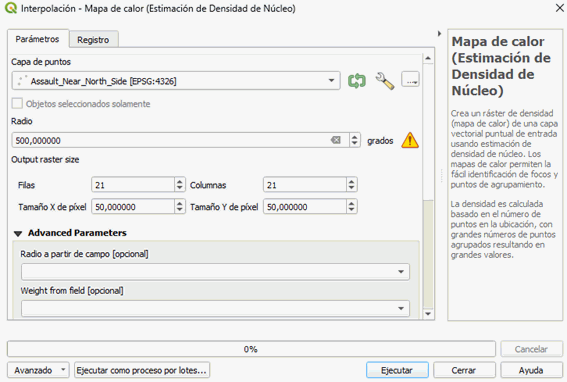Click the Ejecutar button

[x=397, y=370]
